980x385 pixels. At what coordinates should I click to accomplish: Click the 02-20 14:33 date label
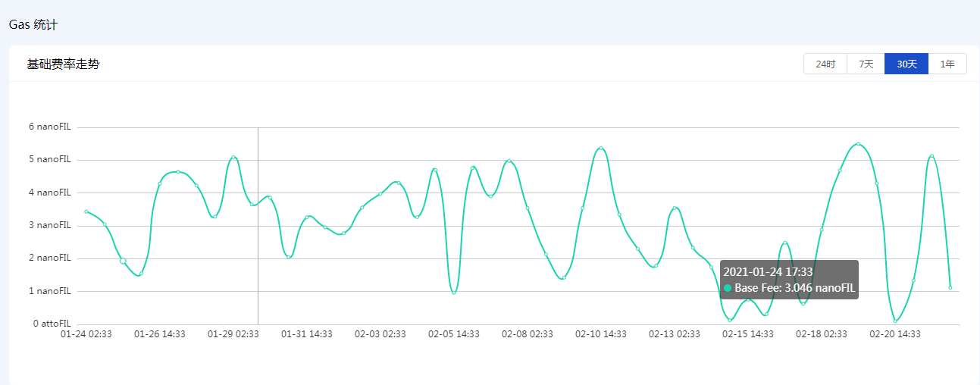pyautogui.click(x=895, y=334)
